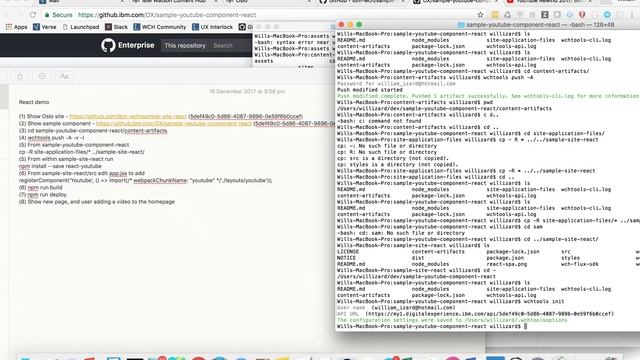The image size is (640, 360).
Task: Click the red shield extension icon
Action: coord(582,15)
